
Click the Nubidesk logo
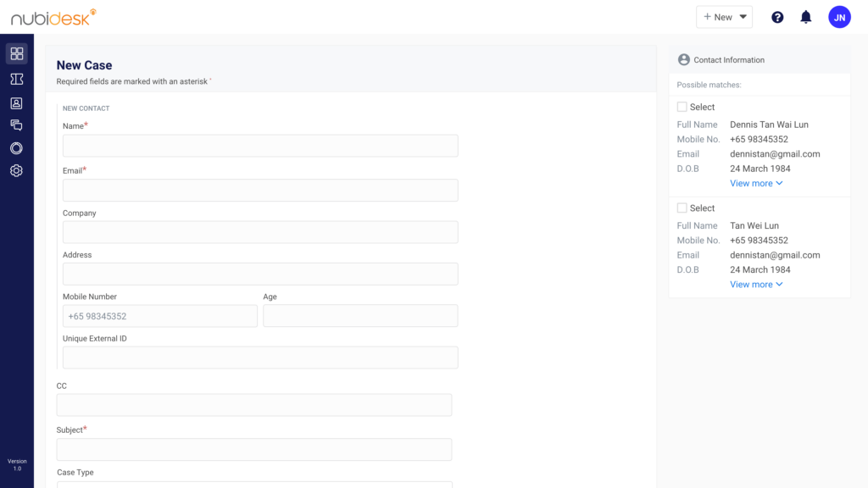pos(53,17)
